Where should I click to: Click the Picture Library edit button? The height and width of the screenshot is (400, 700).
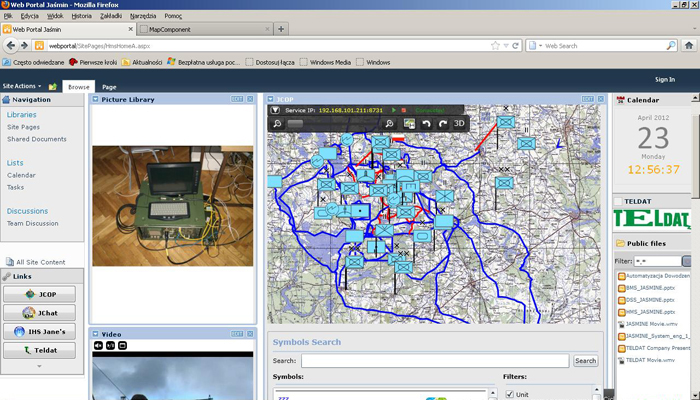(x=237, y=99)
